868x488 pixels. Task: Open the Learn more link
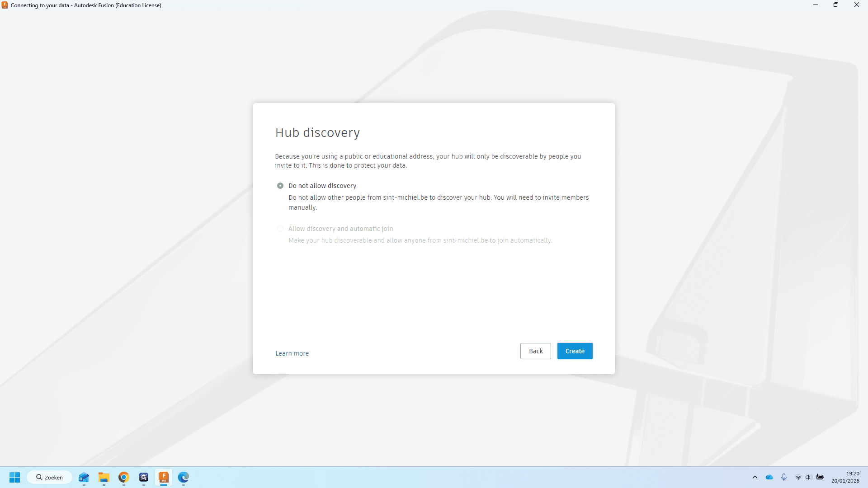point(292,353)
